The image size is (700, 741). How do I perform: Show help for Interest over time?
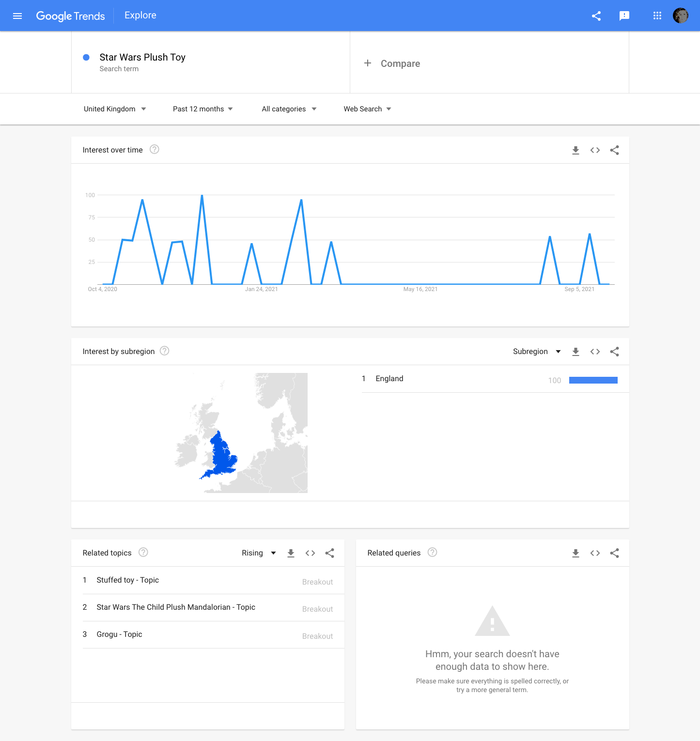(155, 150)
